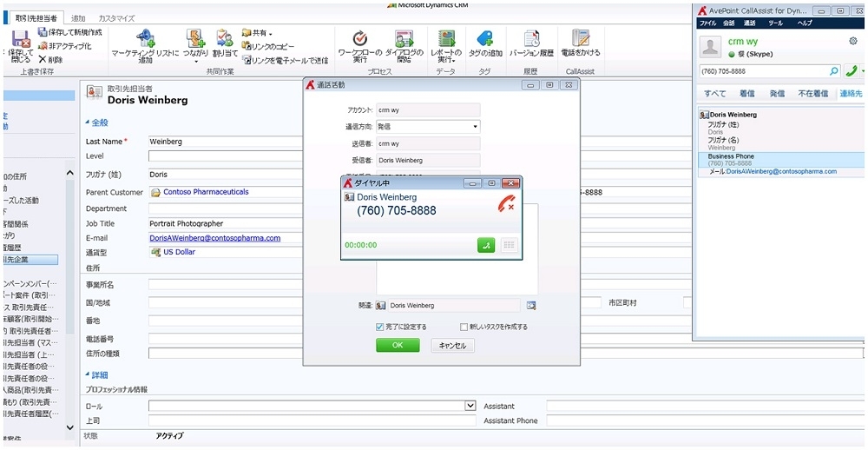The image size is (868, 450).
Task: Select the 発信 tab in CallAssist
Action: [777, 94]
